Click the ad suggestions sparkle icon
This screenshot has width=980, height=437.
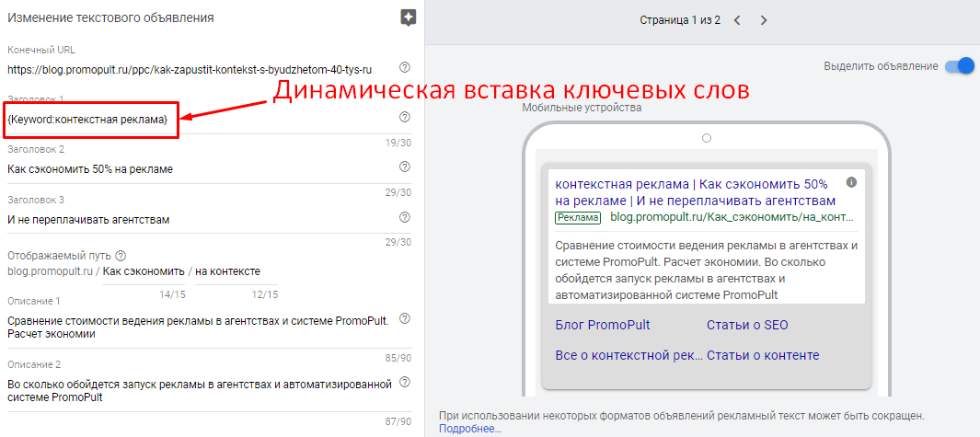pyautogui.click(x=409, y=17)
